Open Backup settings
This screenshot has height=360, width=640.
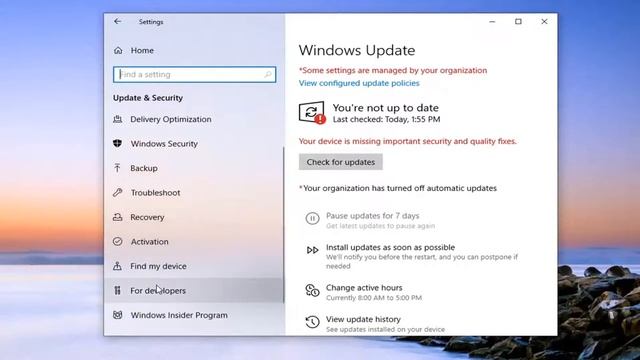[144, 168]
